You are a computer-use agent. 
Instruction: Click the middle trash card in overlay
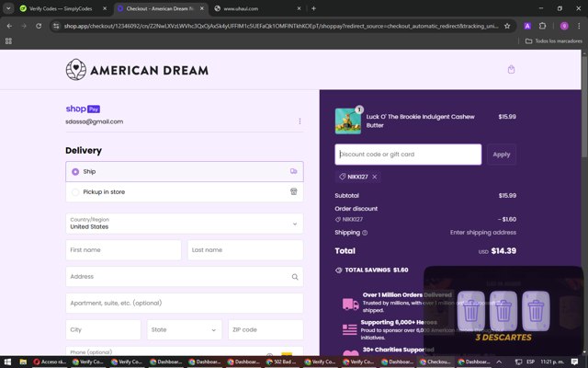tap(503, 311)
